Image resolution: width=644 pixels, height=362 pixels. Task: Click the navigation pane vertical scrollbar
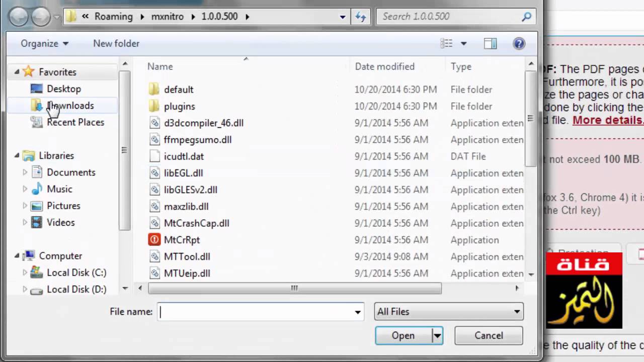point(124,151)
